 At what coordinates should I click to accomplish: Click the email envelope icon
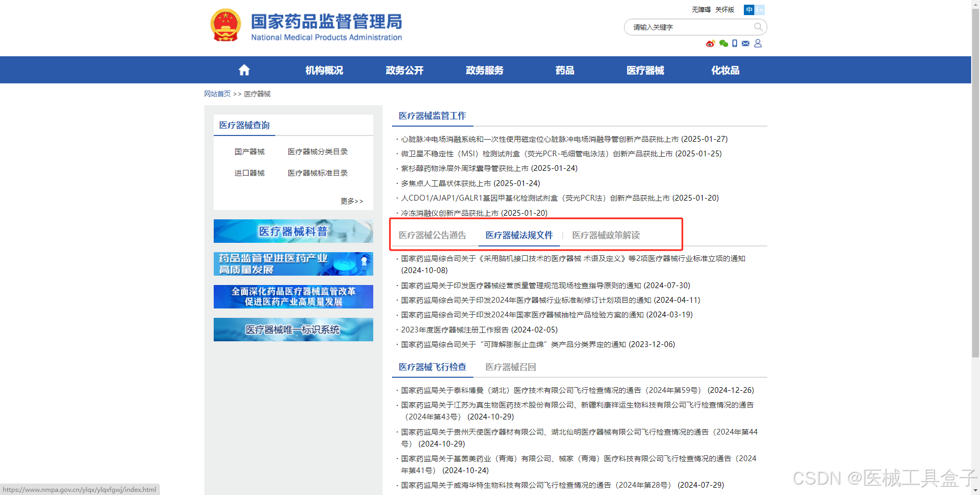click(745, 43)
